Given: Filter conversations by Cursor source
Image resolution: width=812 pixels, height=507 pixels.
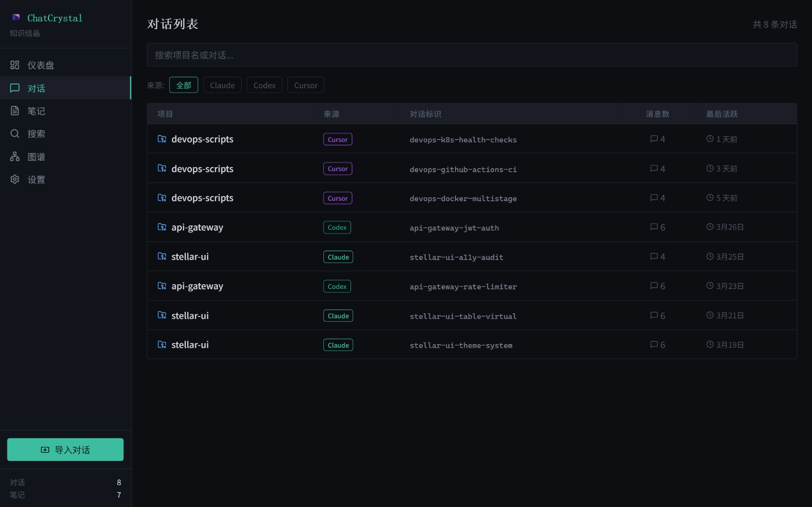Looking at the screenshot, I should coord(306,85).
